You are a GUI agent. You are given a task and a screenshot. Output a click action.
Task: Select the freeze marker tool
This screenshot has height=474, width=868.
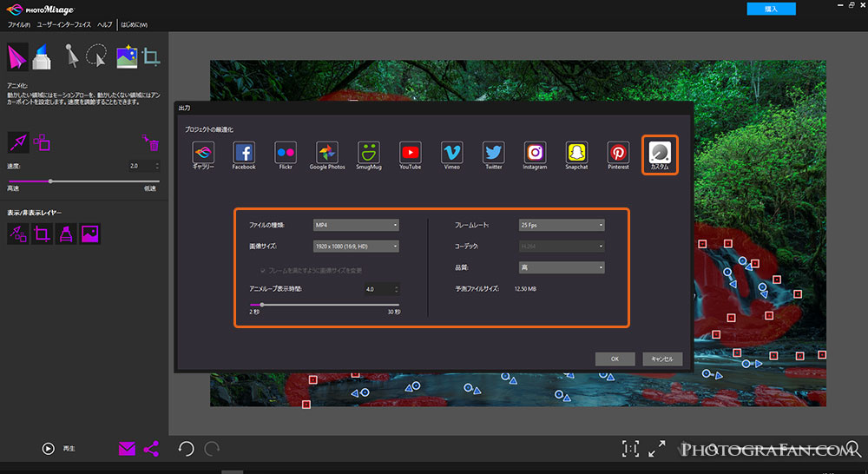(x=42, y=57)
